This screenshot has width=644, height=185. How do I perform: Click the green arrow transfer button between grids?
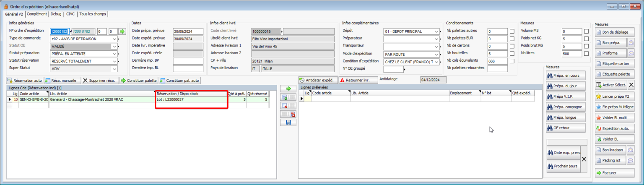tap(288, 89)
